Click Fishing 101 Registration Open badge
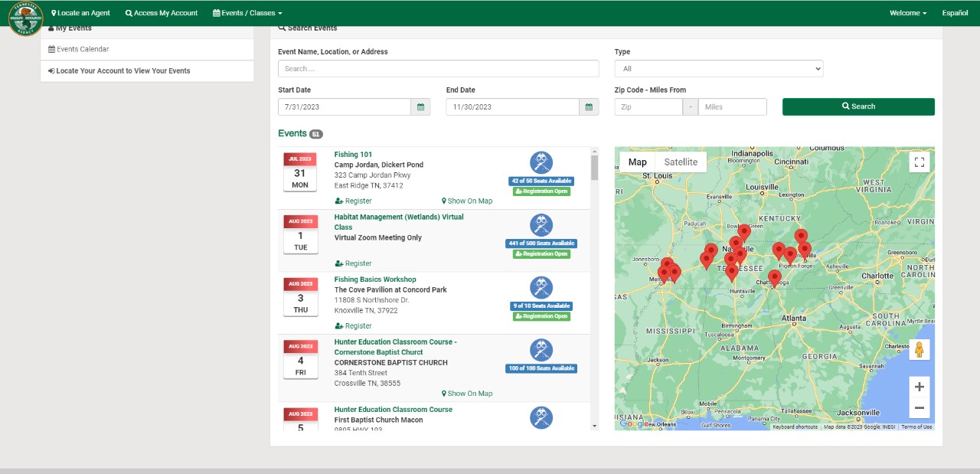 click(x=541, y=191)
